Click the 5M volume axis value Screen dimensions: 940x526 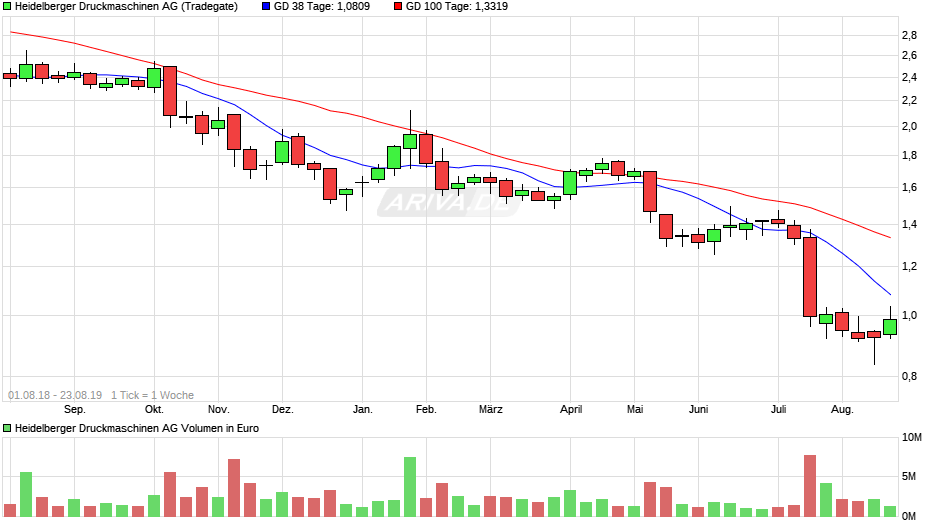point(909,477)
